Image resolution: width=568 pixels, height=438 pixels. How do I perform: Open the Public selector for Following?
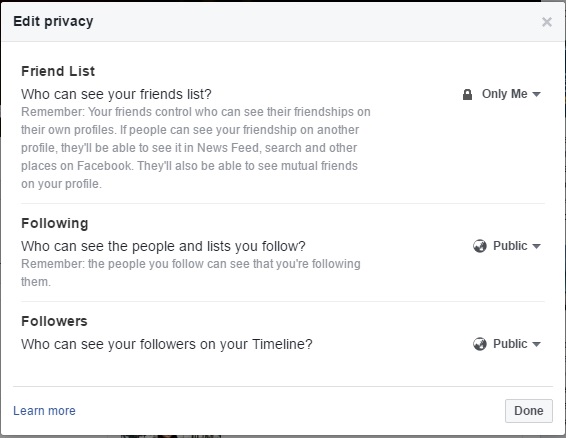510,246
